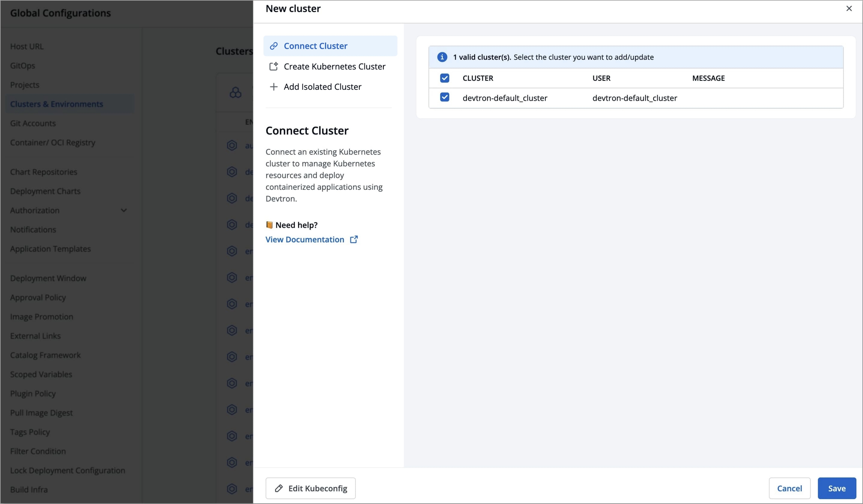The image size is (863, 504).
Task: Click the devtron-default_cluster name in the table
Action: pyautogui.click(x=505, y=98)
